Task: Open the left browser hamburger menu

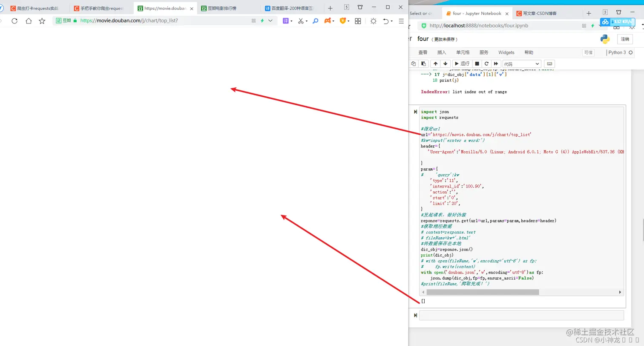Action: (401, 21)
